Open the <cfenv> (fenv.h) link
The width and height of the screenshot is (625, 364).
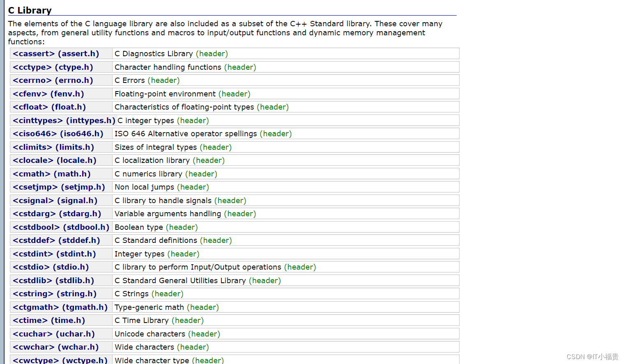(48, 94)
